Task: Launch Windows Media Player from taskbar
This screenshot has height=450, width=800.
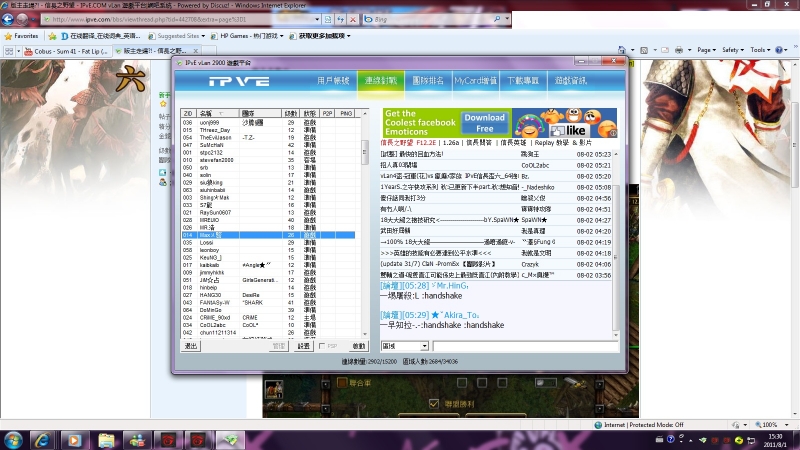Action: pyautogui.click(x=75, y=439)
